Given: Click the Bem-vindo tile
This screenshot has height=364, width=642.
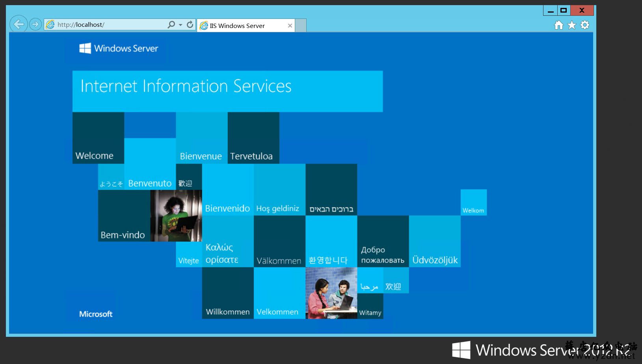Looking at the screenshot, I should (x=124, y=215).
